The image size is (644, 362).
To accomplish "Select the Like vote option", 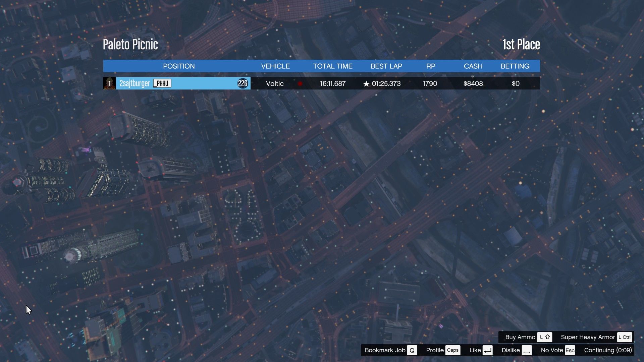I will pos(475,350).
